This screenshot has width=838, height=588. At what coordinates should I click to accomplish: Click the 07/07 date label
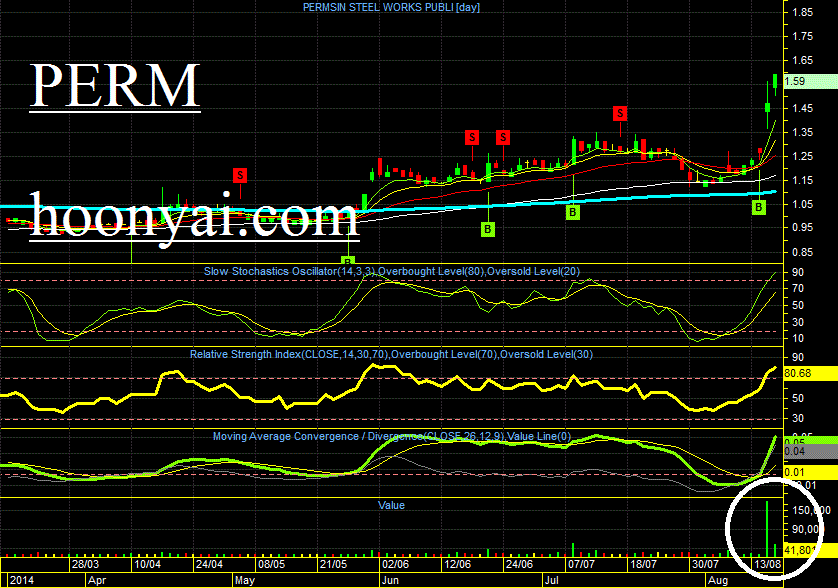(x=581, y=564)
